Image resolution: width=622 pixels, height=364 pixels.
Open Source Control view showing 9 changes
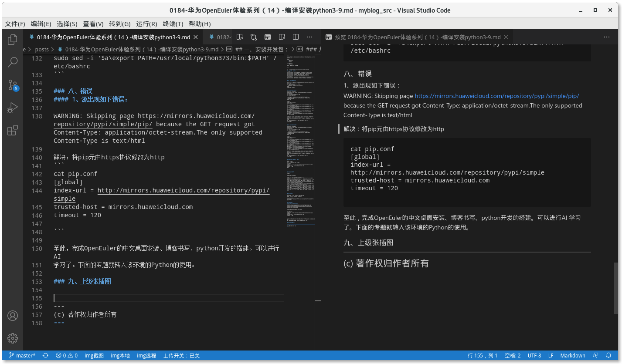point(12,85)
